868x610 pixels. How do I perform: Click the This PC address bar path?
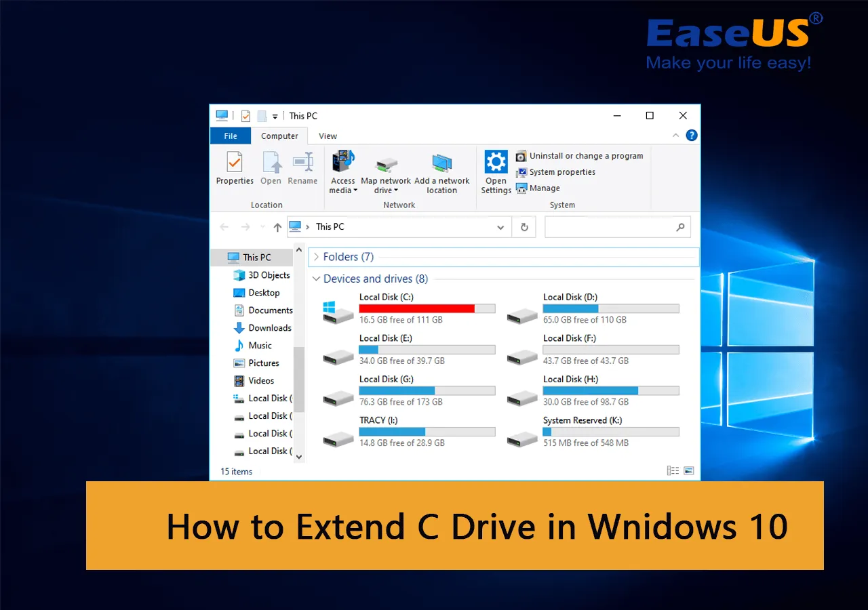pyautogui.click(x=330, y=227)
